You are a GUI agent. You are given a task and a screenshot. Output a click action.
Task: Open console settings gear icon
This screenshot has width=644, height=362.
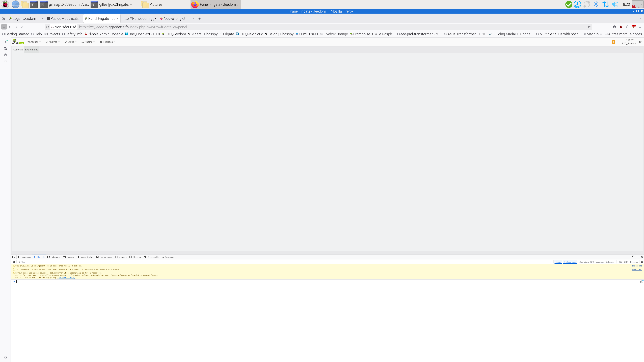click(641, 262)
